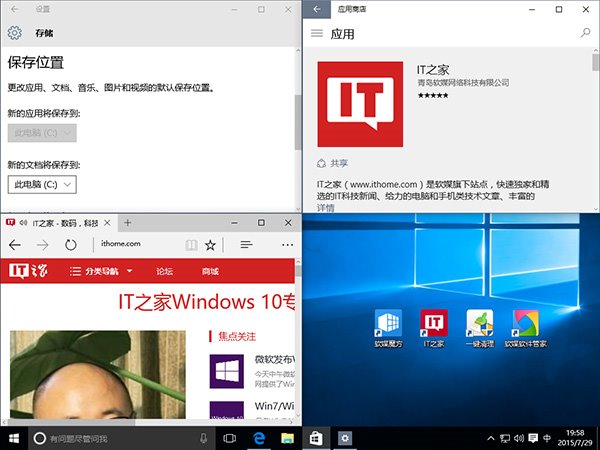Open the 一键清理 desktop shortcut

pyautogui.click(x=479, y=324)
